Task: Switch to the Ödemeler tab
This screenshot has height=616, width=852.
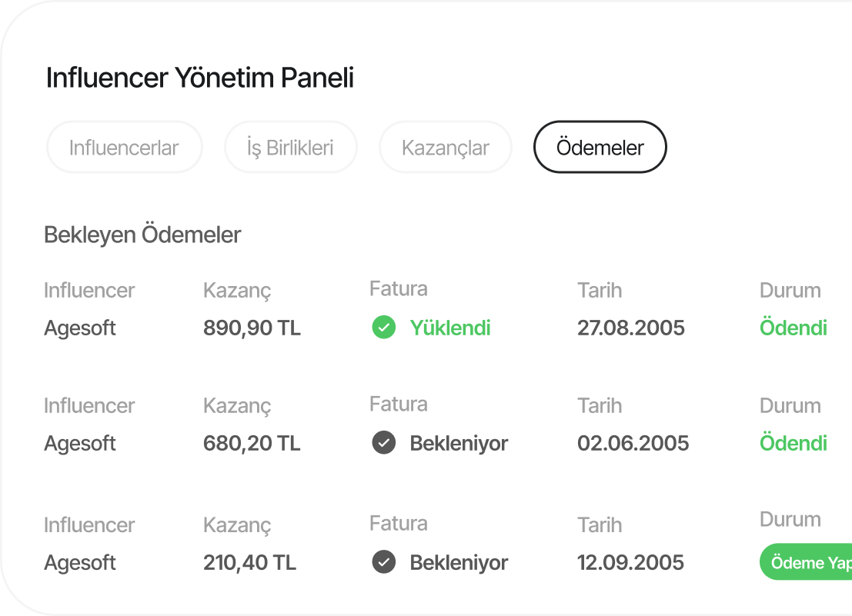Action: tap(600, 147)
